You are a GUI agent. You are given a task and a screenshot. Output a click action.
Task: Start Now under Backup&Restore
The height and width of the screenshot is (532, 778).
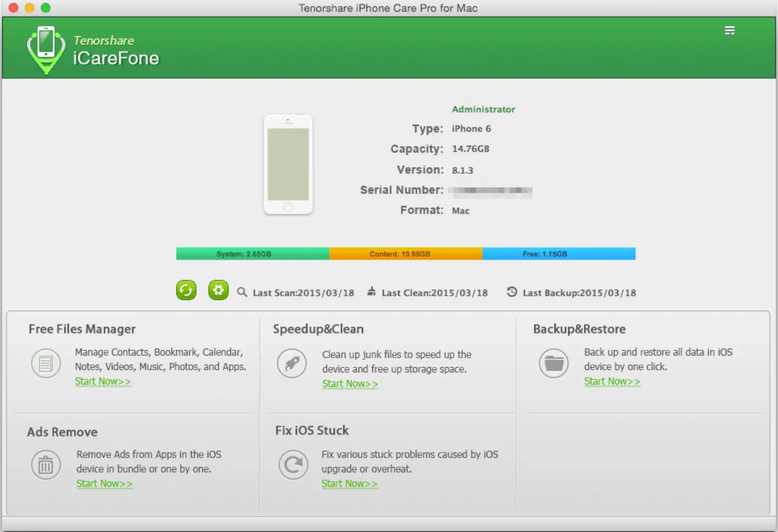[x=612, y=381]
